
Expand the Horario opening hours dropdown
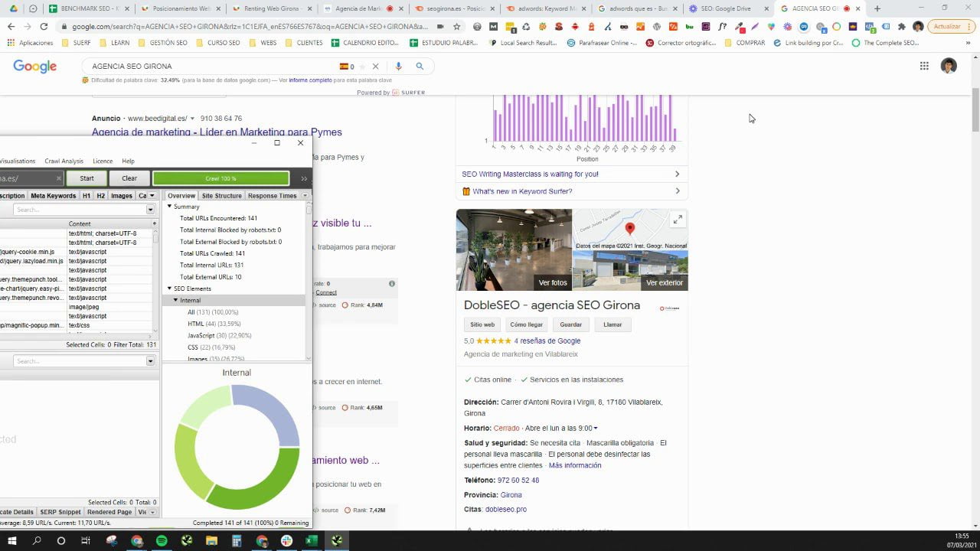[596, 429]
